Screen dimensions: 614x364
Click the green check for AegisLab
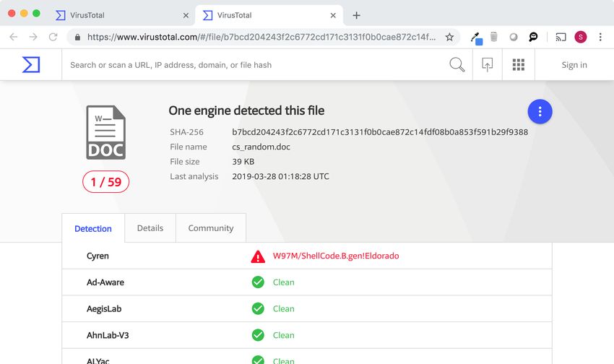(x=258, y=309)
